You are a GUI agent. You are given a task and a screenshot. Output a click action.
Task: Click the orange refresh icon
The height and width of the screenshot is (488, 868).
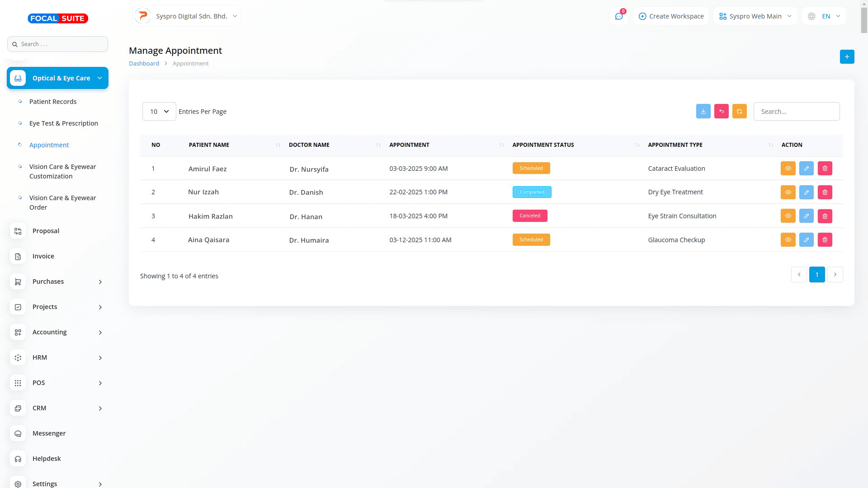(739, 111)
